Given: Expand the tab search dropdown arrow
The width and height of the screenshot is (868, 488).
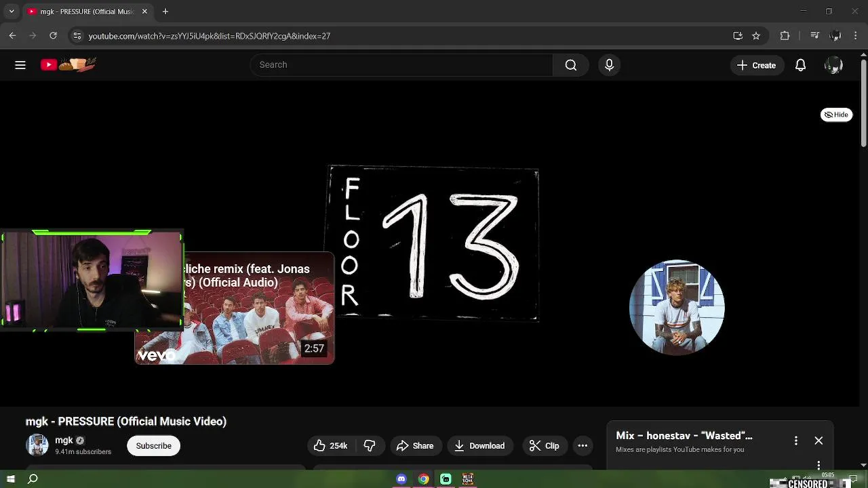Looking at the screenshot, I should coord(11,12).
